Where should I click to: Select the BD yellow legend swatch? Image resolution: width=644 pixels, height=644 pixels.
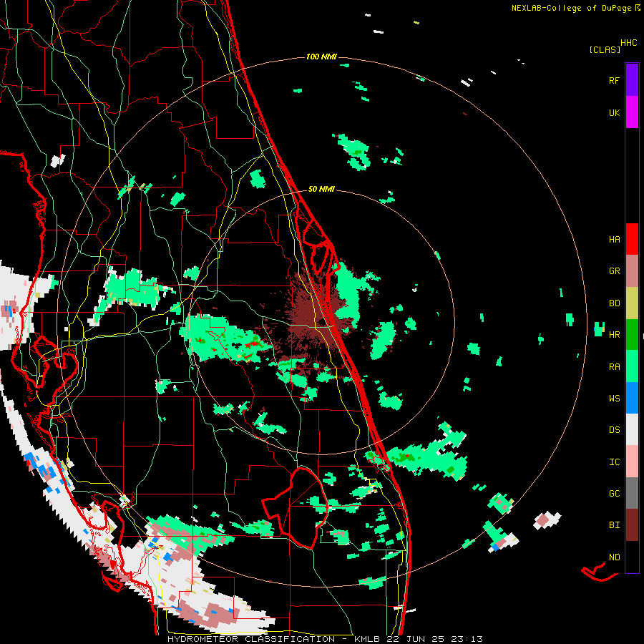pos(632,303)
